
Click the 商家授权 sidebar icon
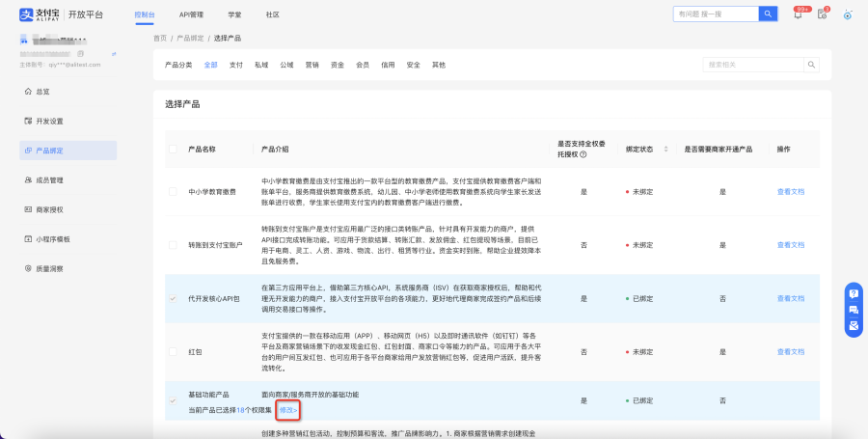pos(28,209)
